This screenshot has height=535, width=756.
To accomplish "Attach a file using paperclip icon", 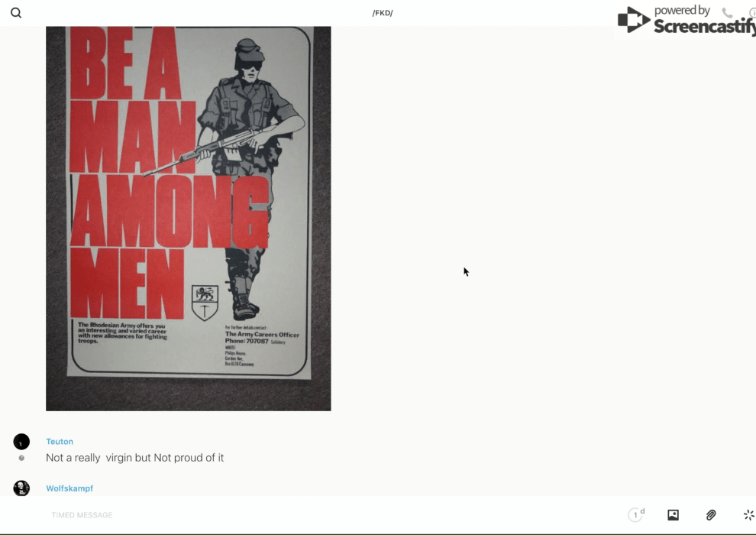I will [711, 515].
